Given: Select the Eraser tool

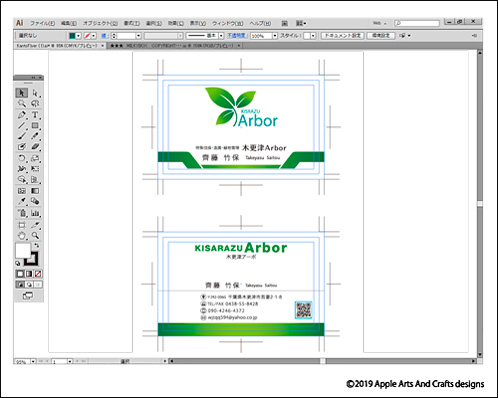Looking at the screenshot, I should (x=35, y=147).
